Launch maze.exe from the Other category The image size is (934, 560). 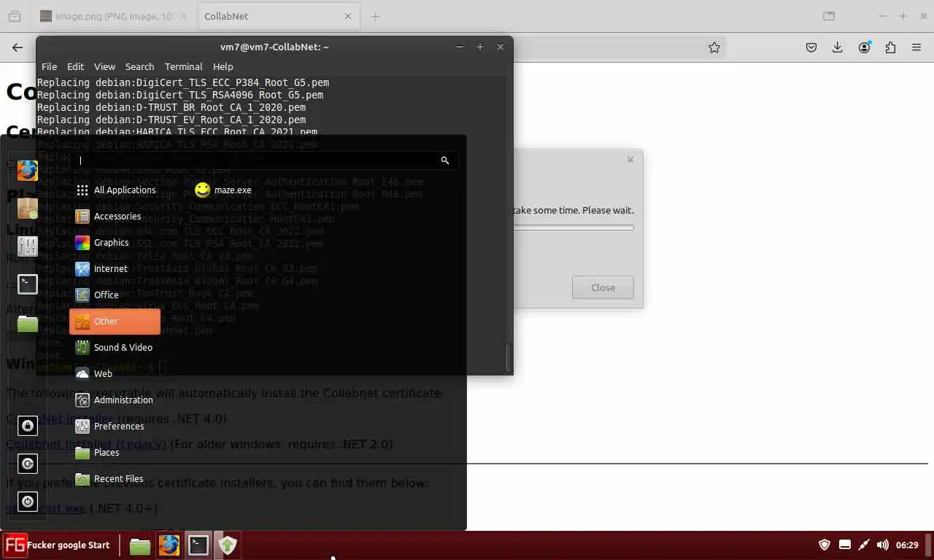tap(223, 190)
